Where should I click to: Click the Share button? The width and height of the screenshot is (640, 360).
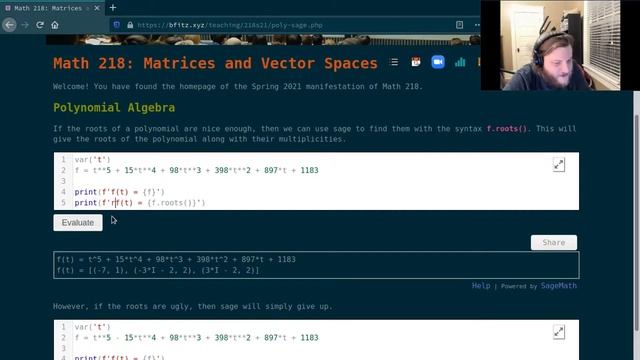tap(554, 242)
